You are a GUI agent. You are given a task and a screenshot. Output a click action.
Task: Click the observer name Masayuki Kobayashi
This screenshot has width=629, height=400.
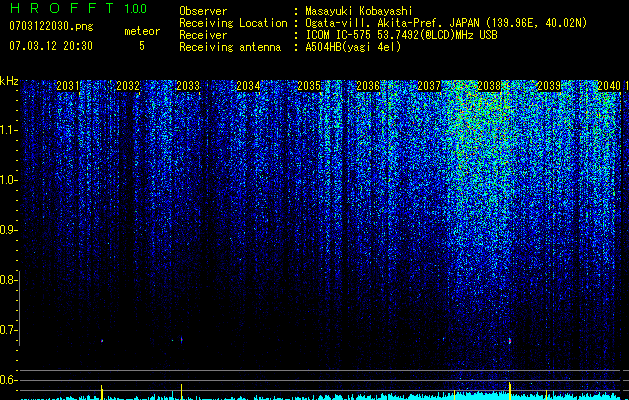359,11
